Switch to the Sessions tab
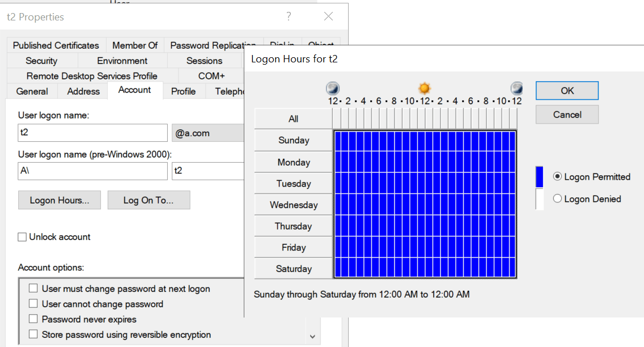 click(x=205, y=61)
